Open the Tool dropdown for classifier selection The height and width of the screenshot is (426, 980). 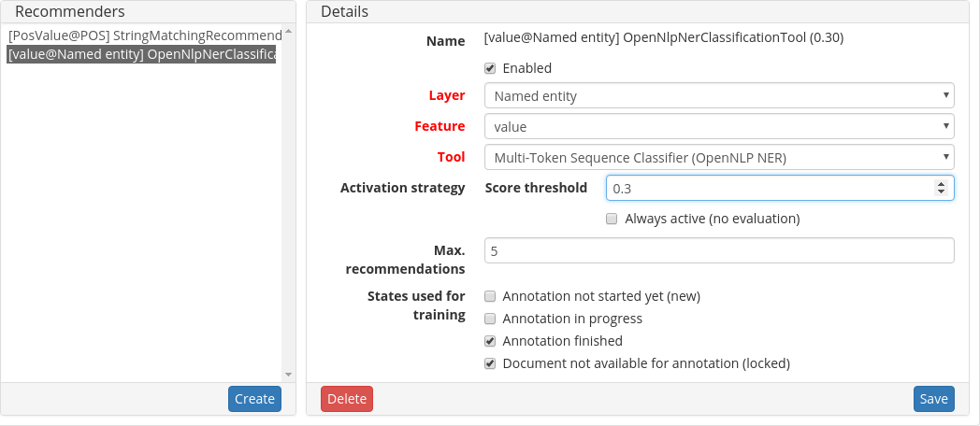(x=718, y=157)
